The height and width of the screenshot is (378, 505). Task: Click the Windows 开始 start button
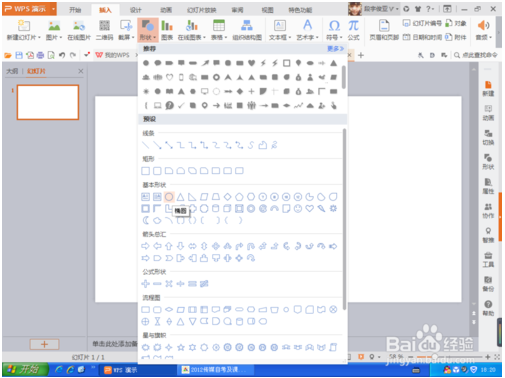coord(26,369)
